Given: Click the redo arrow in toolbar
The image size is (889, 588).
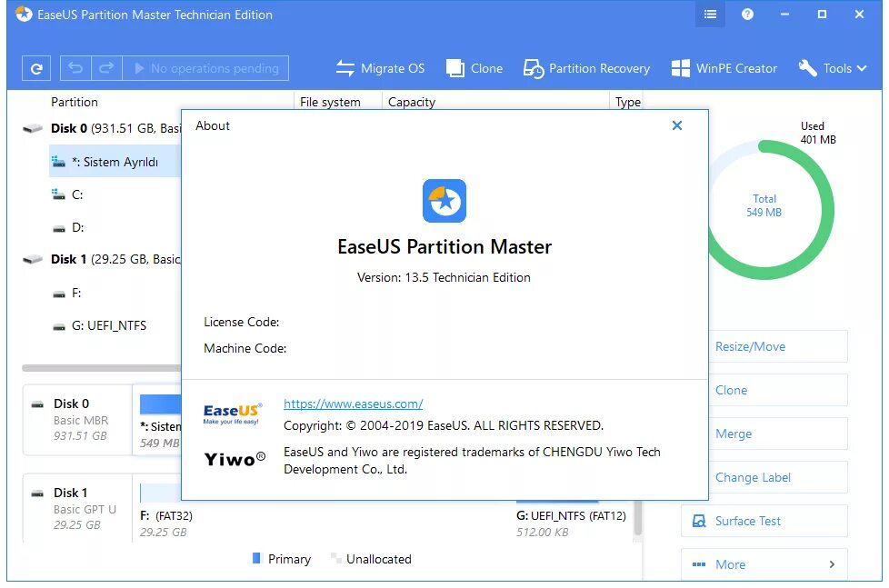Looking at the screenshot, I should [106, 68].
